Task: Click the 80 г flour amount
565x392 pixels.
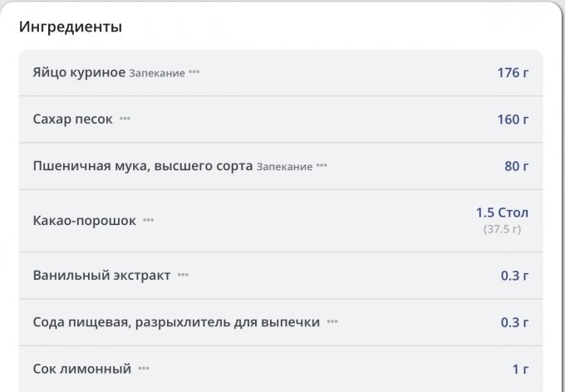Action: tap(516, 166)
